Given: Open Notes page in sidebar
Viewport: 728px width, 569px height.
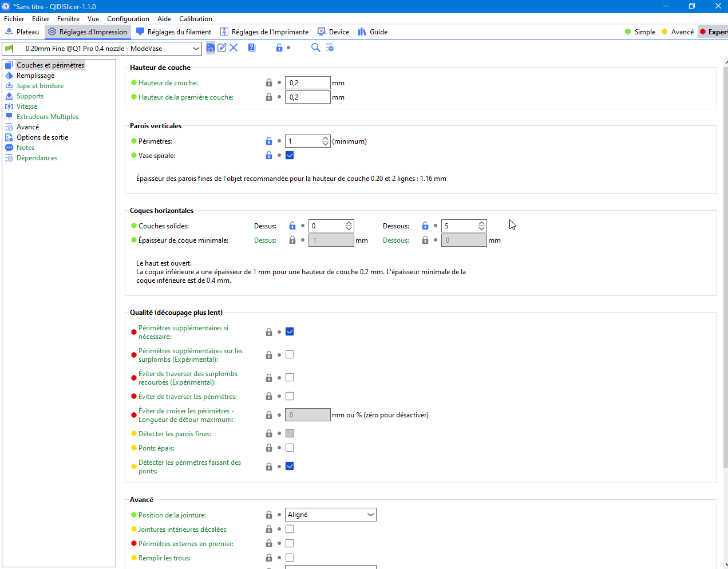Looking at the screenshot, I should click(25, 148).
